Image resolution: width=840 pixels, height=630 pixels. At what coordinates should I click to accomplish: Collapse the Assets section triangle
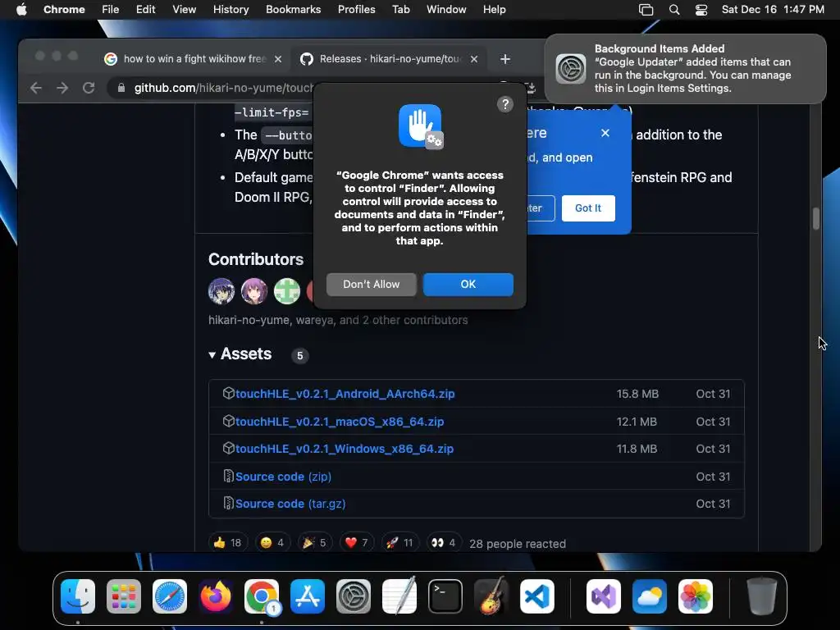pos(212,354)
